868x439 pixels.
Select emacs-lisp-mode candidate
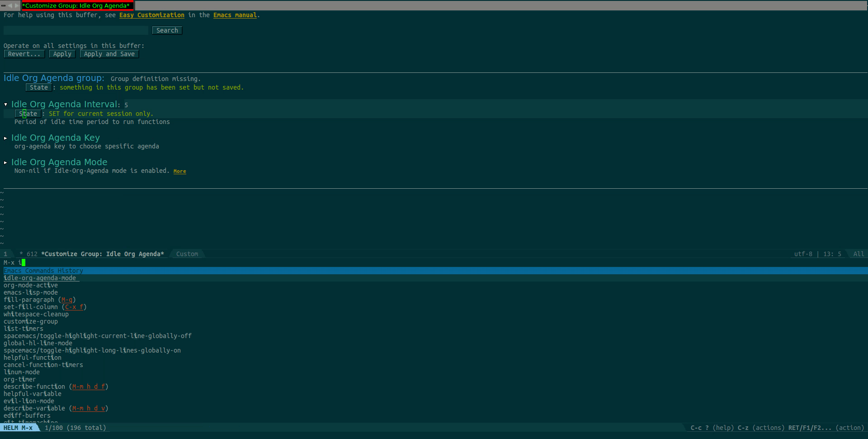coord(31,292)
